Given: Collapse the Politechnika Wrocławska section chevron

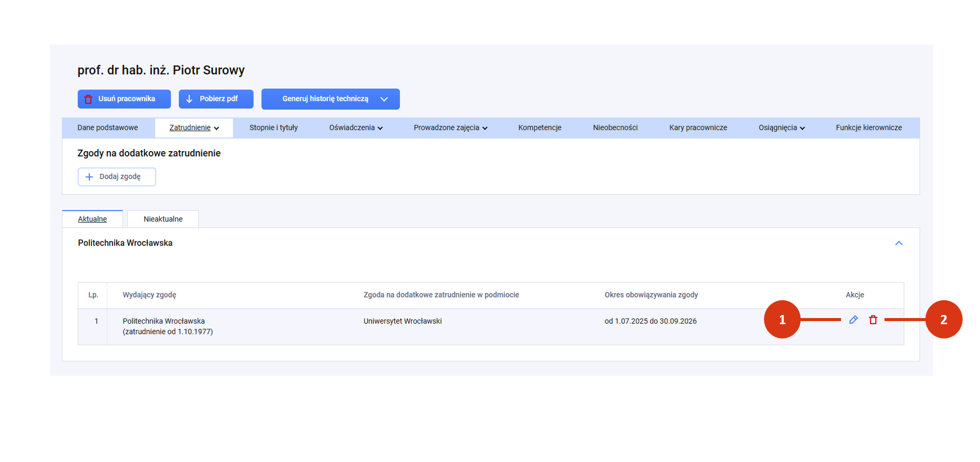Looking at the screenshot, I should coord(899,243).
